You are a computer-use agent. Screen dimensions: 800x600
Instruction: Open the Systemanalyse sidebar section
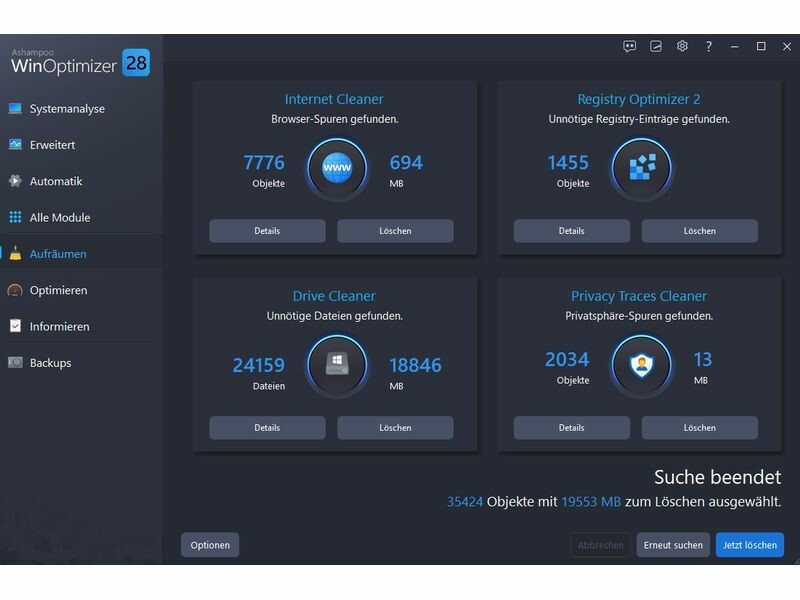point(67,109)
